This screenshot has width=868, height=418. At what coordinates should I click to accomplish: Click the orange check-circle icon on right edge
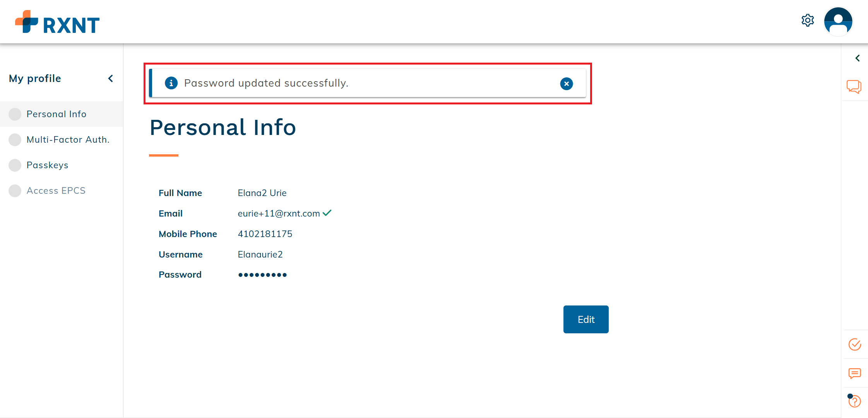(855, 345)
